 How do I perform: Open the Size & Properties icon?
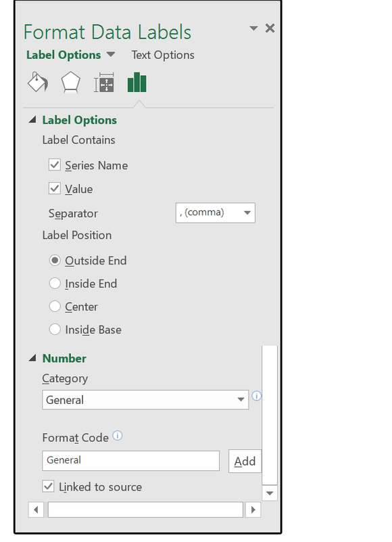pos(103,83)
